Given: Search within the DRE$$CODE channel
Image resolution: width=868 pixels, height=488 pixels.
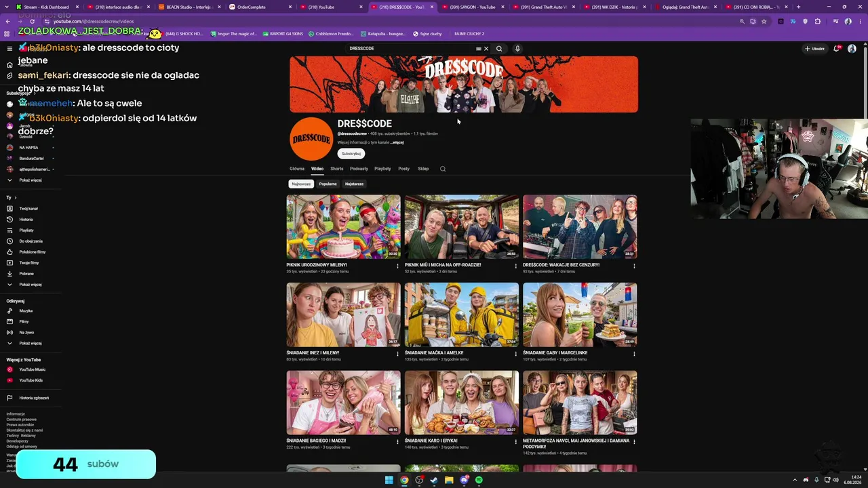Looking at the screenshot, I should [443, 169].
